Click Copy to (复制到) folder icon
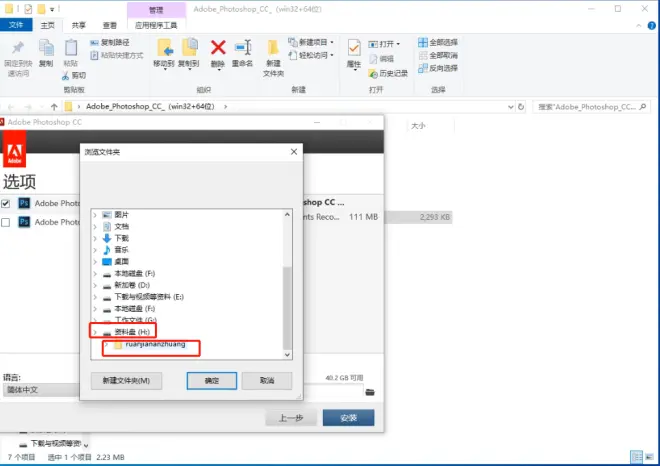This screenshot has height=466, width=660. 189,47
